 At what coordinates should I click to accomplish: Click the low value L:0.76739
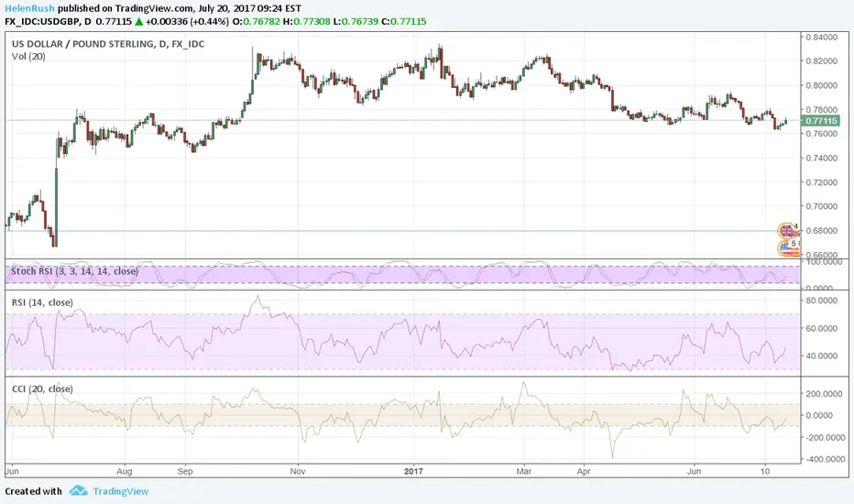click(x=356, y=22)
